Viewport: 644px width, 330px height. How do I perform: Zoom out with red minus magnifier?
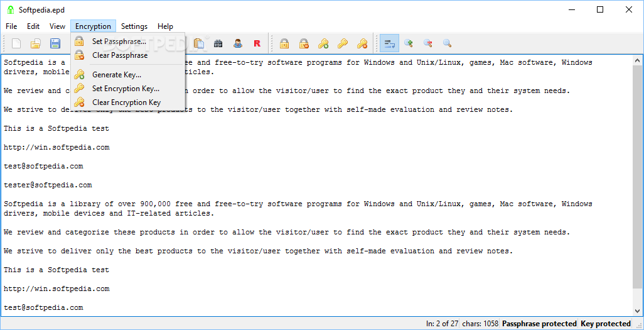428,43
